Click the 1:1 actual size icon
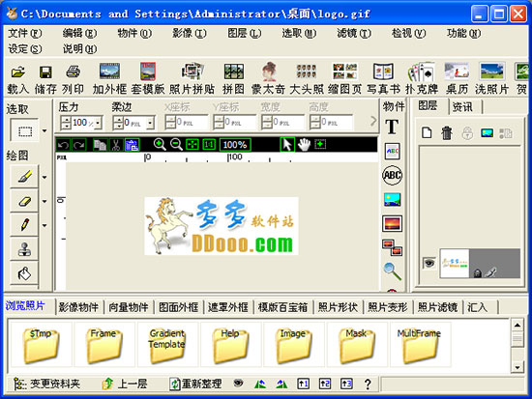This screenshot has height=399, width=532. [x=209, y=145]
